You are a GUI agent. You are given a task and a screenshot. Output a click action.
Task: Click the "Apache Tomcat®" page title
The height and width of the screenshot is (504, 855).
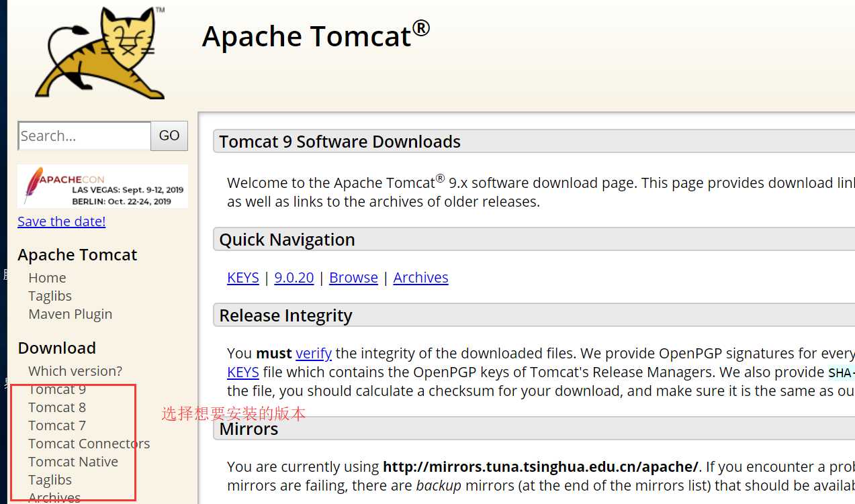(x=316, y=34)
